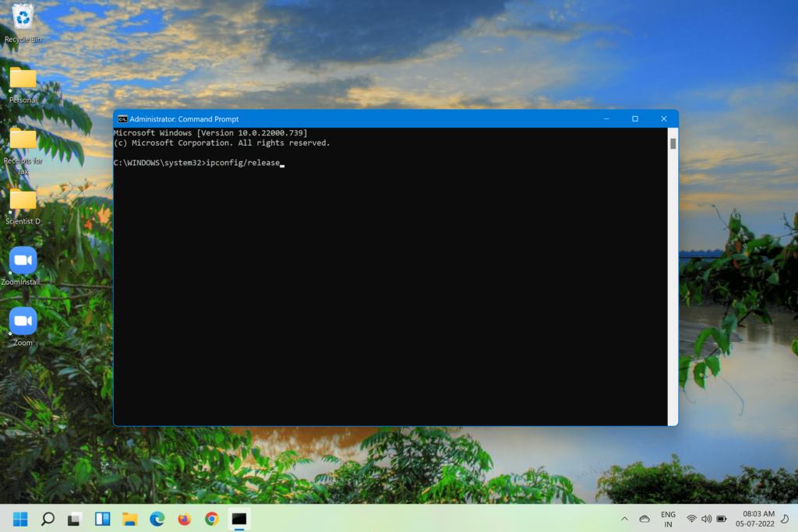Click the Microsoft Windows version line
This screenshot has height=532, width=798.
click(210, 132)
